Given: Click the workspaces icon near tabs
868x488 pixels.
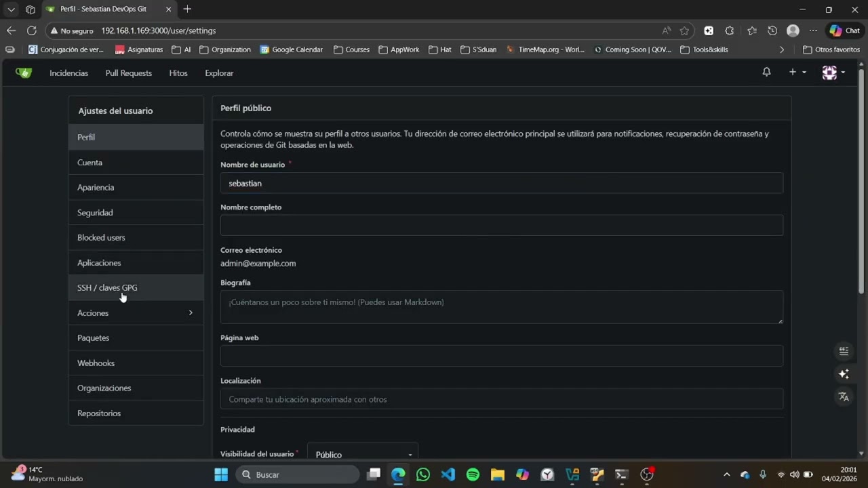Looking at the screenshot, I should pos(31,9).
